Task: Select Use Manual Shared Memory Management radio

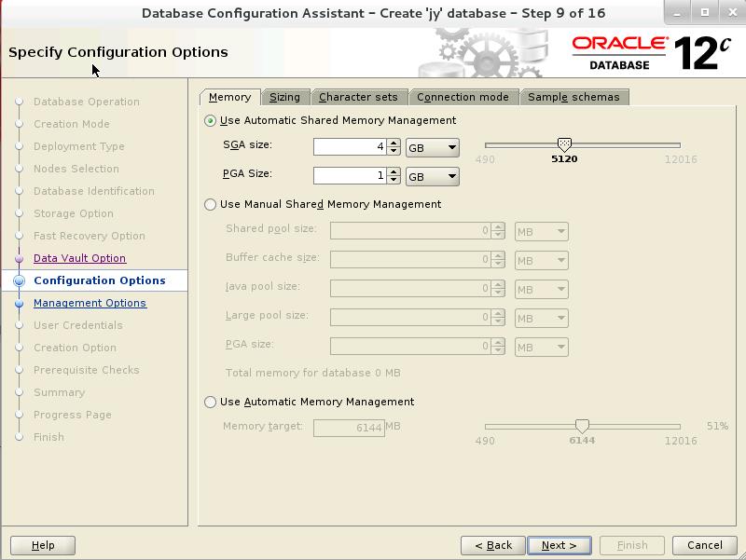Action: (x=211, y=204)
